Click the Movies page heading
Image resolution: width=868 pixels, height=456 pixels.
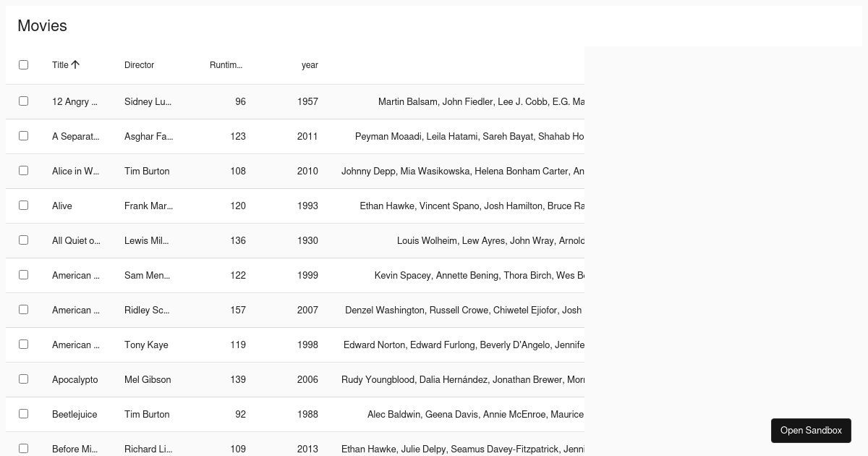[42, 26]
